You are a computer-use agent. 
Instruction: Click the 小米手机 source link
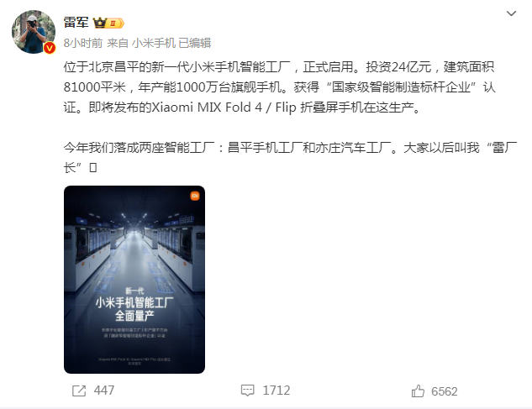pyautogui.click(x=153, y=43)
